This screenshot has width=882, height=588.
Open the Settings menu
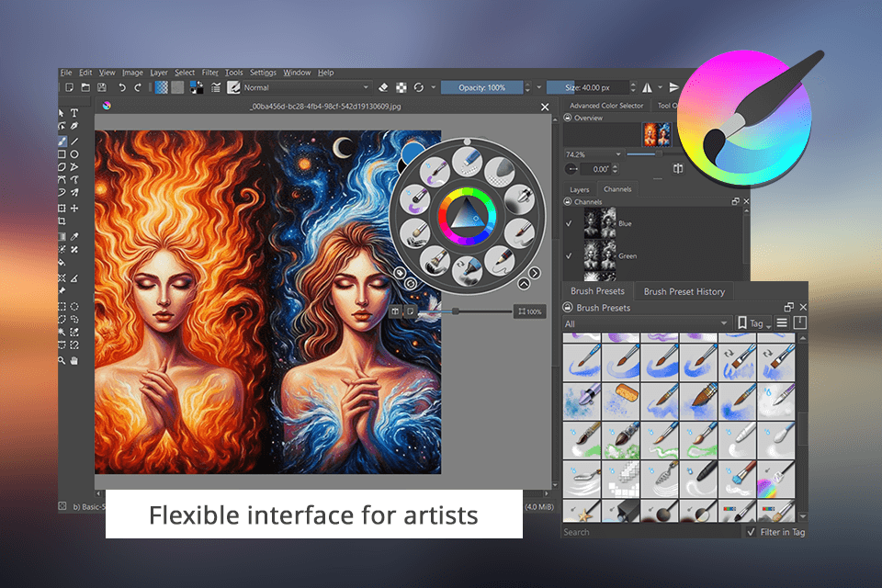(x=263, y=73)
